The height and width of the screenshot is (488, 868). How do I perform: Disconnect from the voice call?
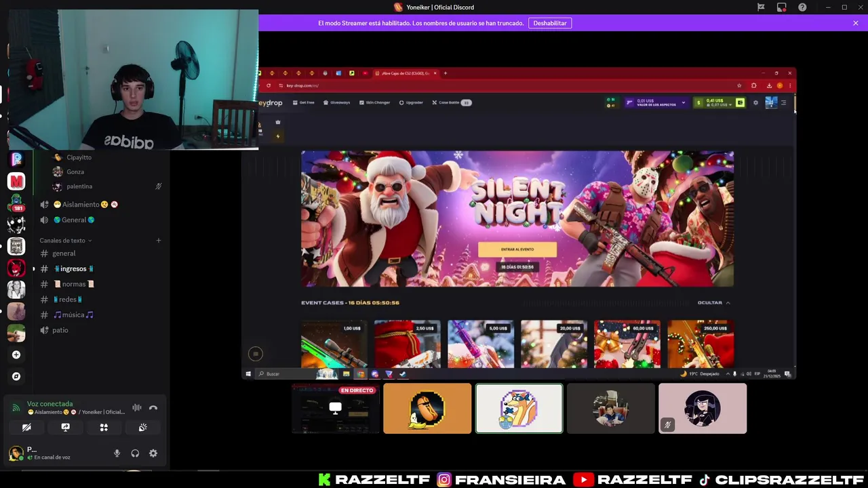click(153, 407)
